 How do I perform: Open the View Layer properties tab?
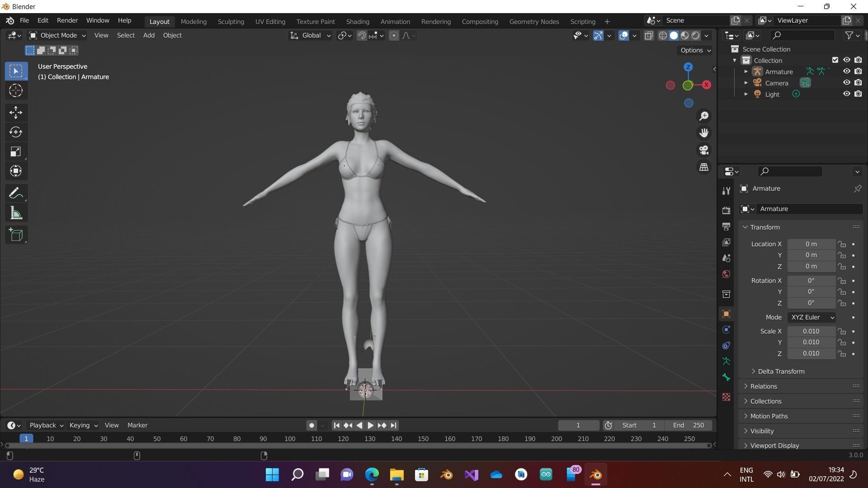[x=726, y=243]
